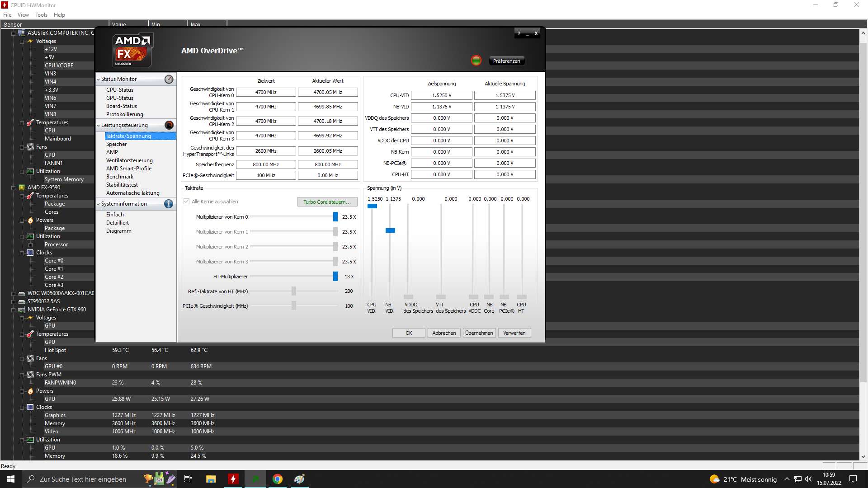This screenshot has width=868, height=488.
Task: Select CPU-Status in the Status Monitor list
Action: point(120,90)
